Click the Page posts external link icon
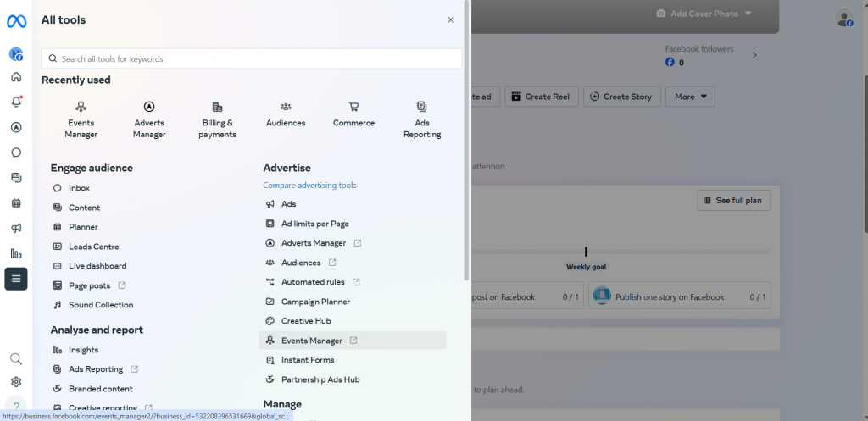868x421 pixels. tap(122, 285)
